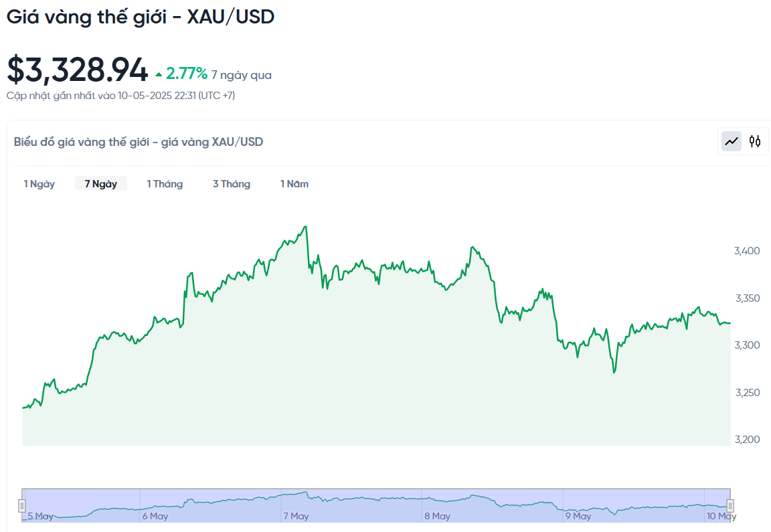Click the left navigator range handle
The image size is (771, 532).
pyautogui.click(x=22, y=506)
